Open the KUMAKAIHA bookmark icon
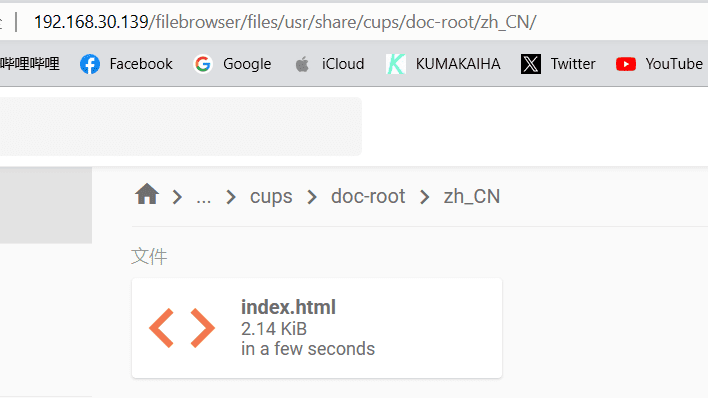The image size is (708, 398). [x=396, y=64]
